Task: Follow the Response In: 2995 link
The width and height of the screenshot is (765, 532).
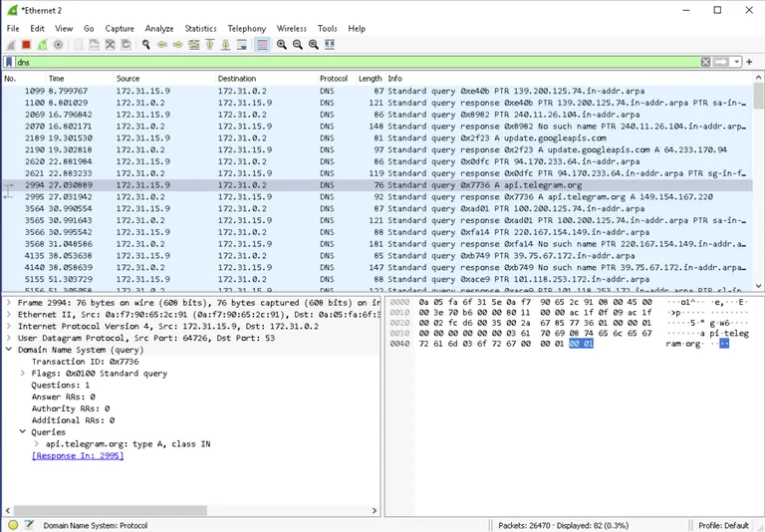Action: pos(78,455)
